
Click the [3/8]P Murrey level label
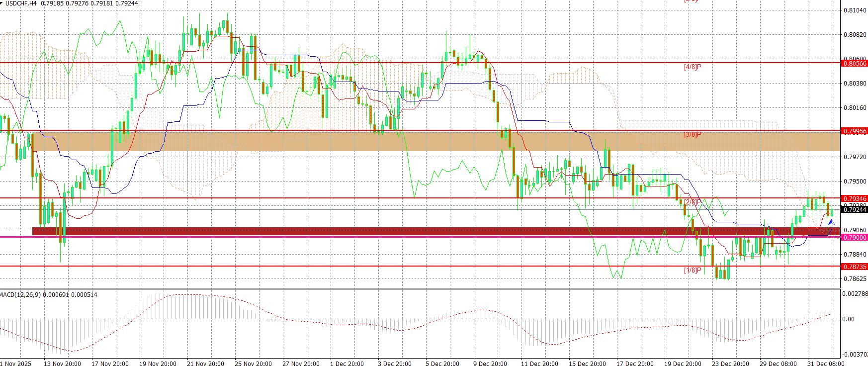[x=693, y=134]
